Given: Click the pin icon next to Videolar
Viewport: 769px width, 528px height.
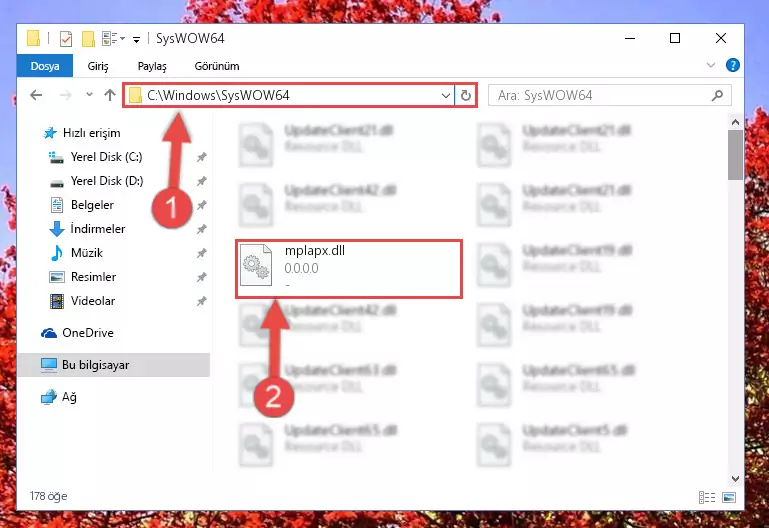Looking at the screenshot, I should pyautogui.click(x=202, y=302).
